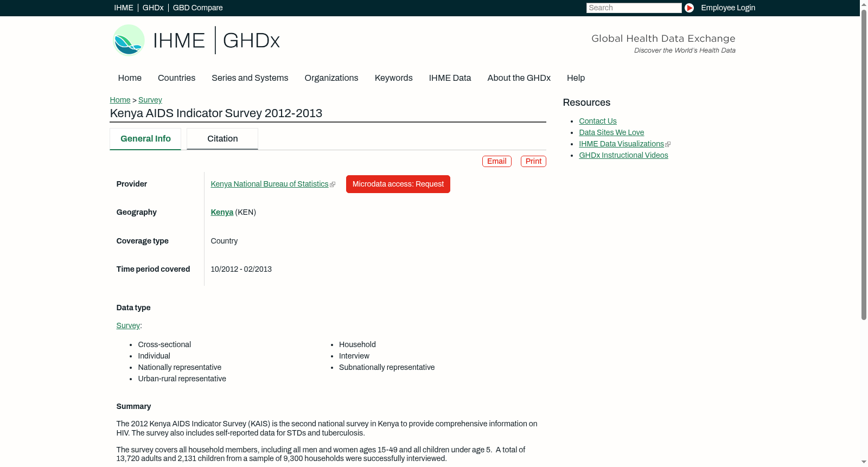Screen dimensions: 868x467
Task: Click the red search submit arrow icon
Action: [689, 8]
